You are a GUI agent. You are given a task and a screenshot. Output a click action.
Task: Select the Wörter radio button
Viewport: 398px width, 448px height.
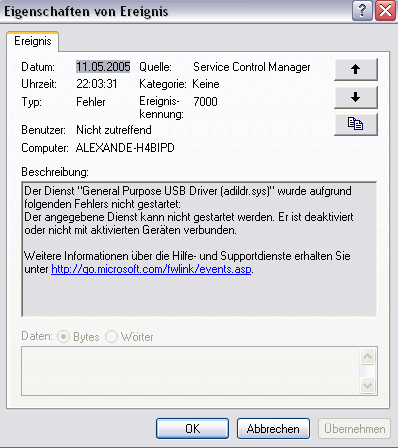(111, 336)
